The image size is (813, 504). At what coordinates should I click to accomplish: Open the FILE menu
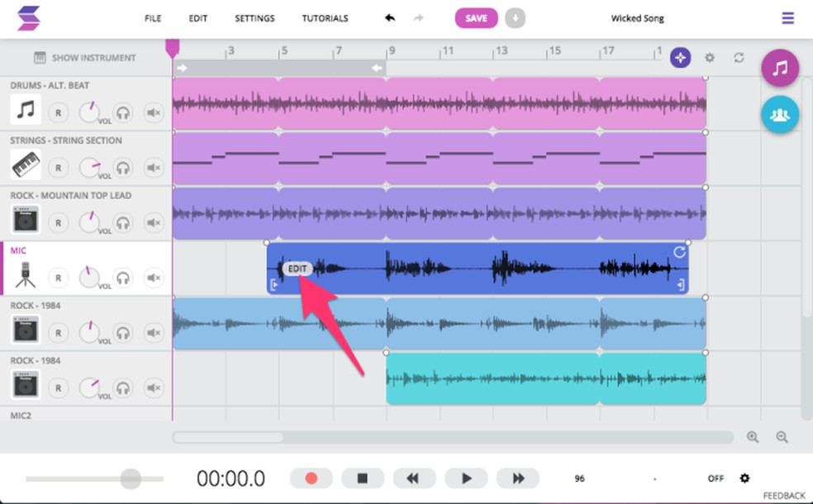coord(152,17)
